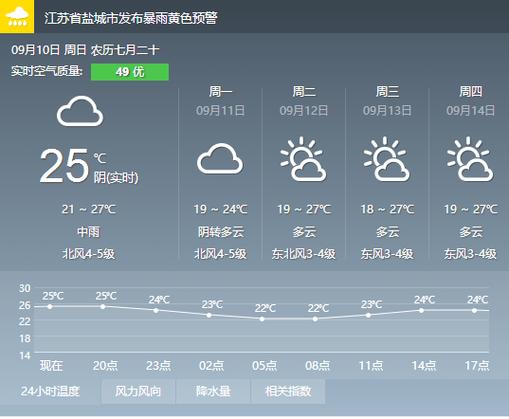Click today's 中雨 condition text
This screenshot has width=509, height=419.
88,232
